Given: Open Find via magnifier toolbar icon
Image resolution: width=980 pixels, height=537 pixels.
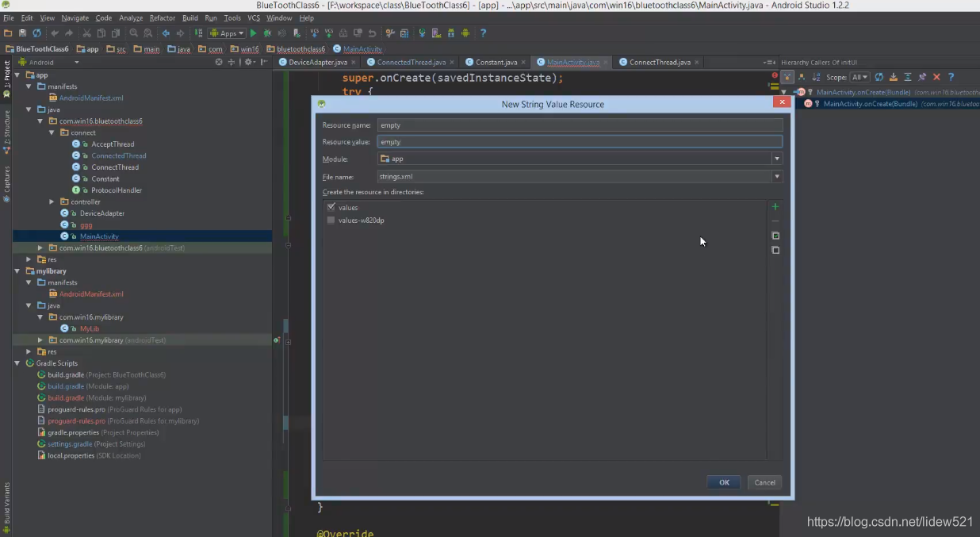Looking at the screenshot, I should click(x=133, y=33).
